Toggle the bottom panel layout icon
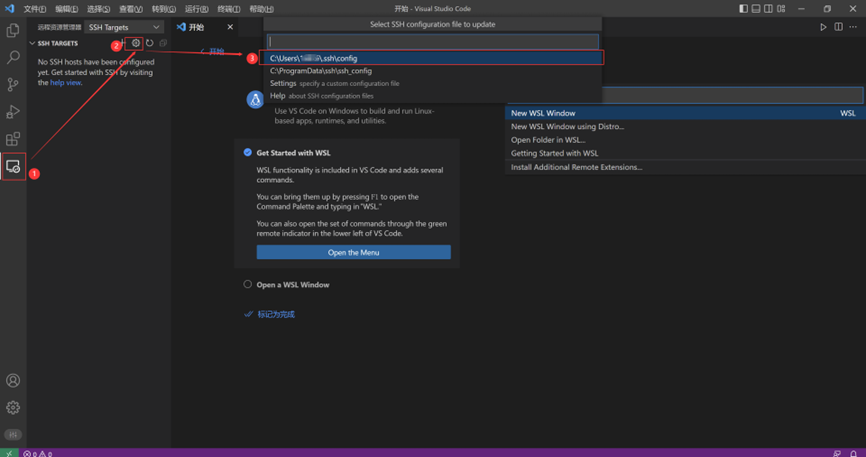The width and height of the screenshot is (866, 457). (x=756, y=8)
